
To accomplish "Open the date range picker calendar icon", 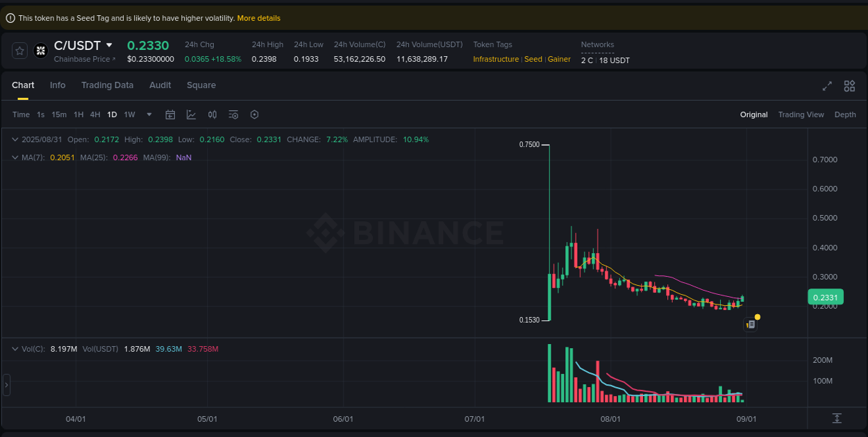I will pyautogui.click(x=170, y=114).
